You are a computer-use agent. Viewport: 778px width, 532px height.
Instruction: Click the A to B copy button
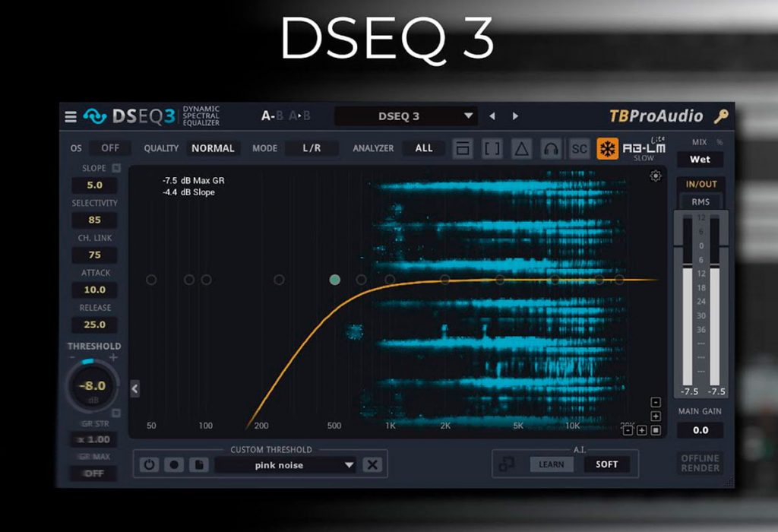(x=299, y=116)
